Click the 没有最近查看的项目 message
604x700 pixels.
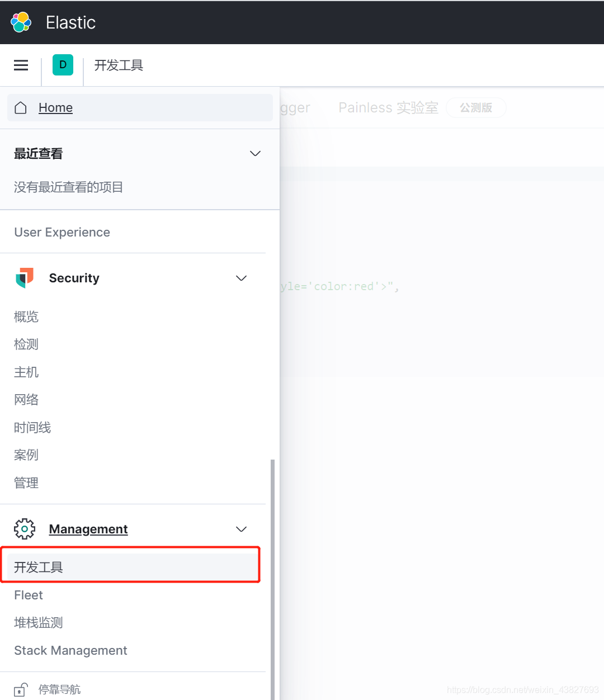(x=68, y=187)
